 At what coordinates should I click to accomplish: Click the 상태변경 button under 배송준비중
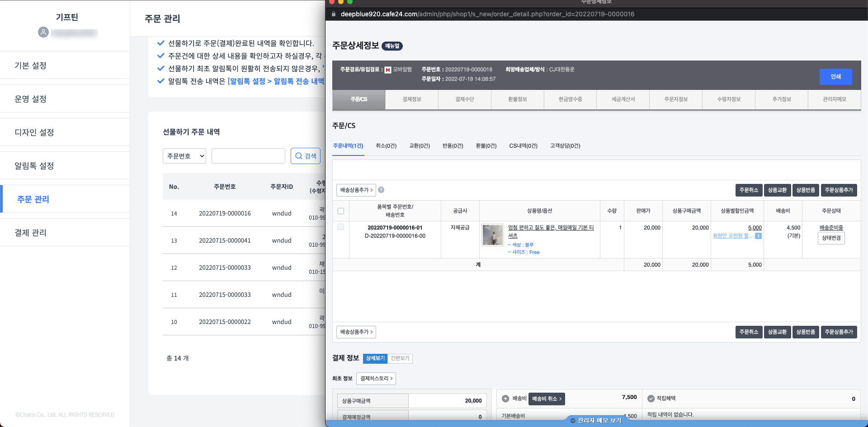(x=831, y=238)
